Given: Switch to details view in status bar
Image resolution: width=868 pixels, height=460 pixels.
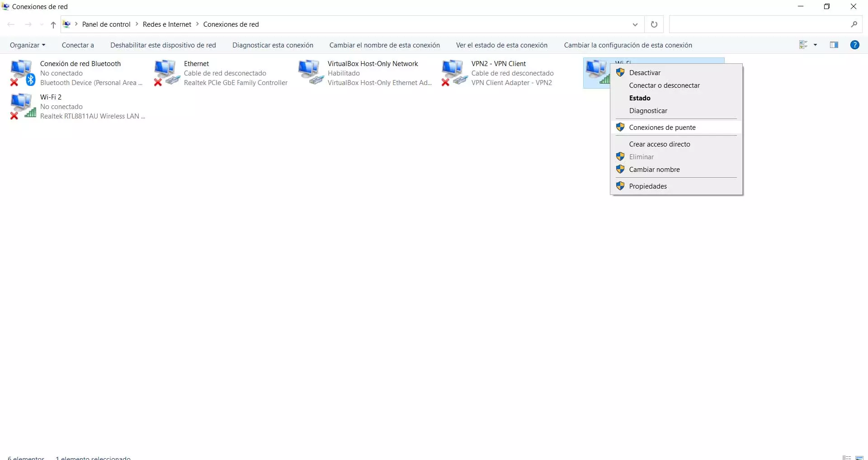Looking at the screenshot, I should coord(847,458).
